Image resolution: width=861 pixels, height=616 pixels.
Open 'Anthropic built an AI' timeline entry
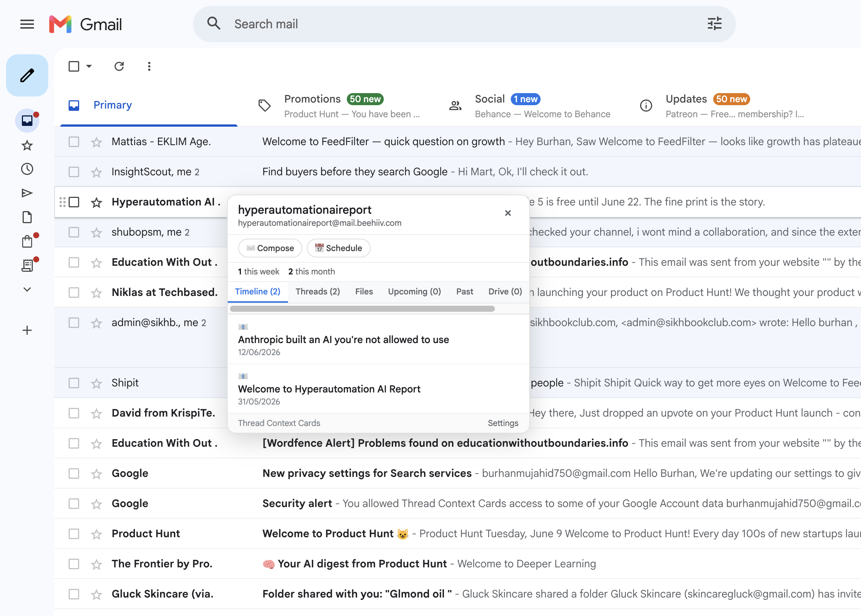[378, 340]
